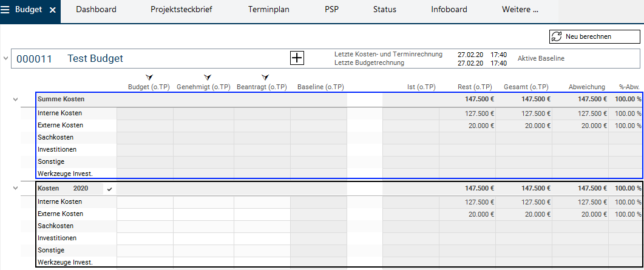Close the Budget tab with the X
Image resolution: width=644 pixels, height=270 pixels.
coord(52,10)
